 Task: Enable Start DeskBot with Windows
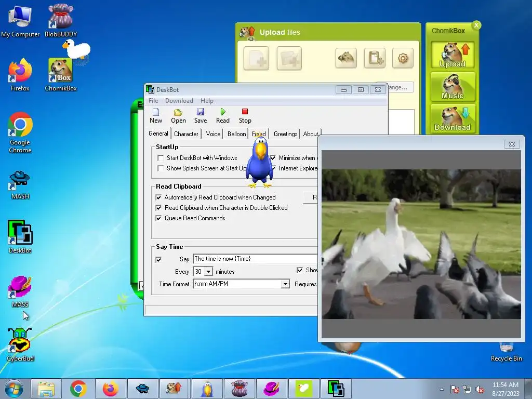161,158
